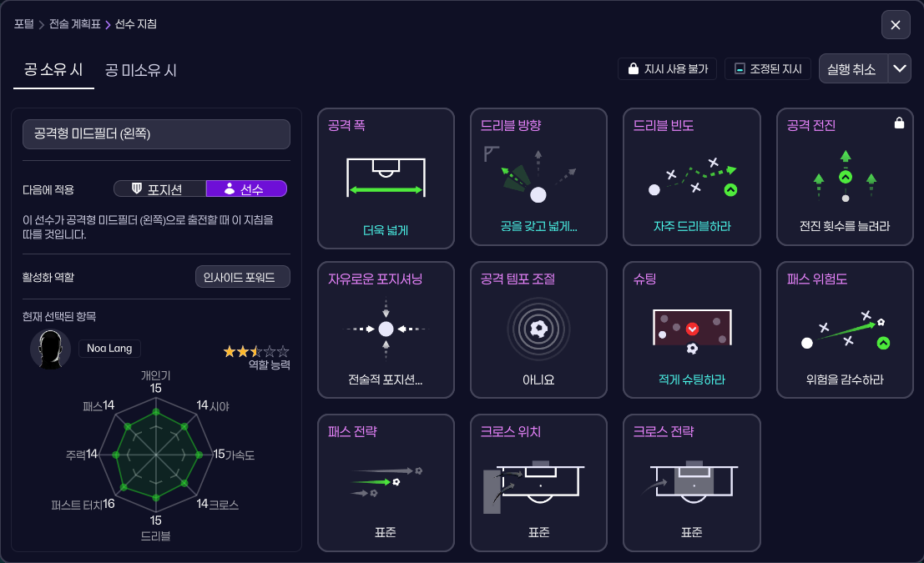Click the lock icon on the 공격 전진 card
This screenshot has height=563, width=924.
pos(899,122)
